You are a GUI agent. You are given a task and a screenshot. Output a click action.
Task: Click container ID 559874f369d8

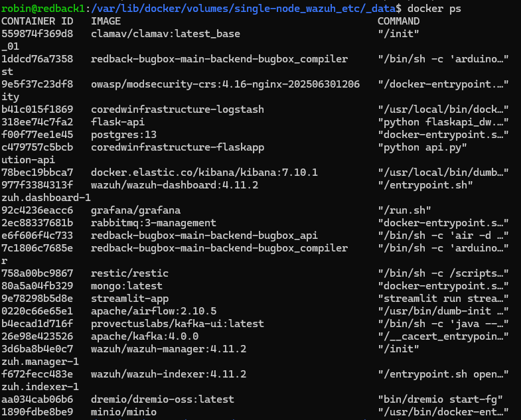37,34
